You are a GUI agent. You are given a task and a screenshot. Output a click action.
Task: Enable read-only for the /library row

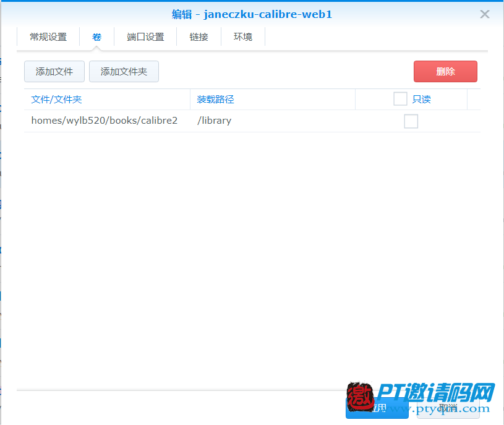[x=411, y=121]
